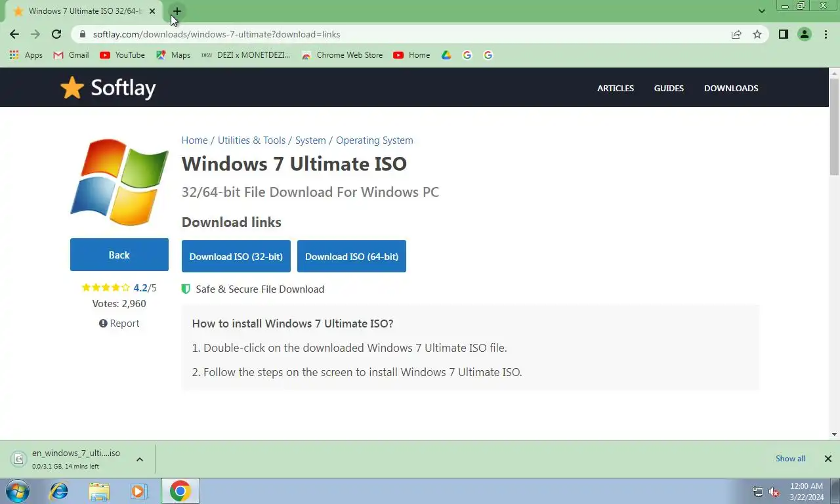Image resolution: width=840 pixels, height=504 pixels.
Task: Bookmark this page with the star
Action: [757, 34]
